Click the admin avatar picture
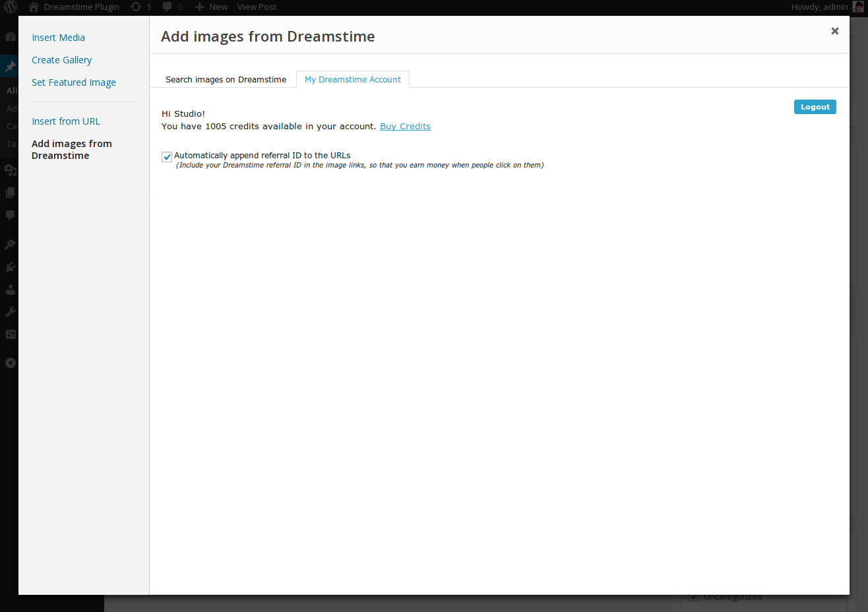The image size is (868, 612). (857, 7)
